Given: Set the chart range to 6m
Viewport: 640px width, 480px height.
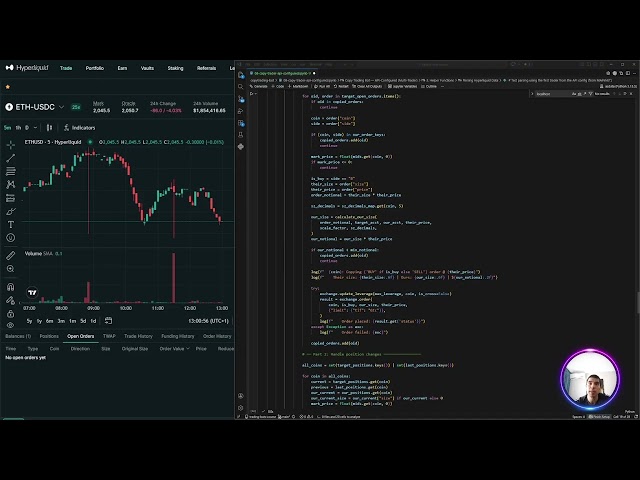Looking at the screenshot, I should pyautogui.click(x=49, y=321).
